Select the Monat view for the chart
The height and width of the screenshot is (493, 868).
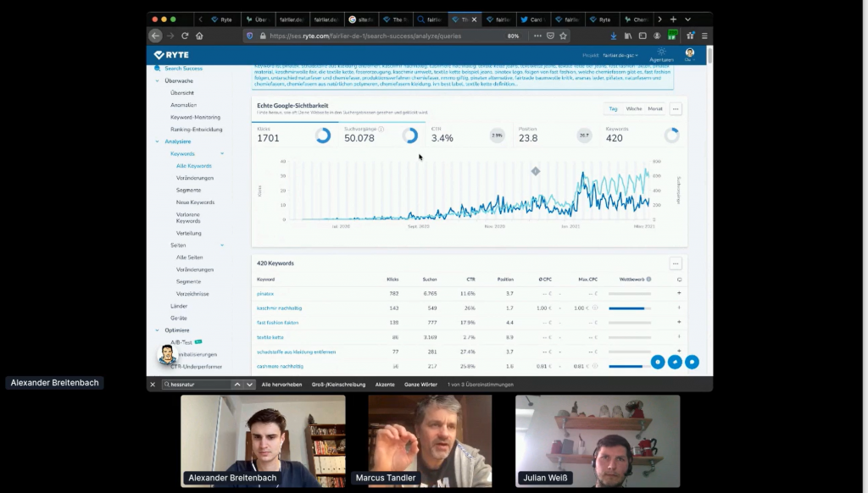[x=655, y=109]
